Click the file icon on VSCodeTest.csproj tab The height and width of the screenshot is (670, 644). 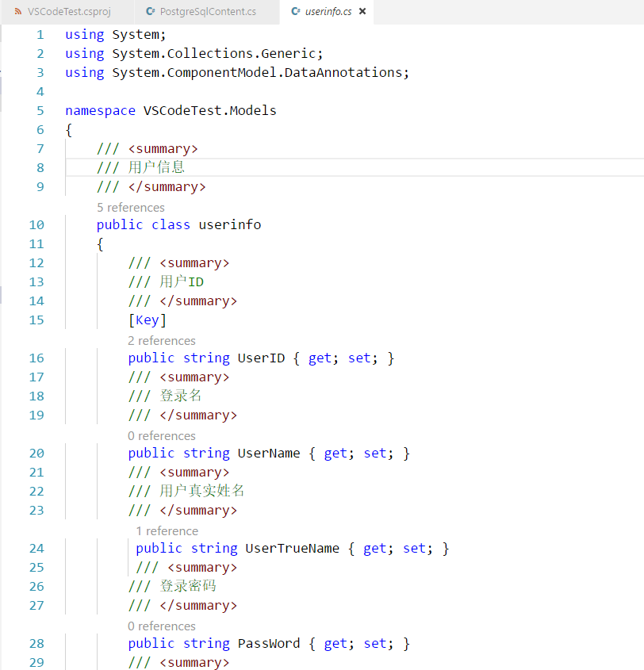tap(17, 12)
